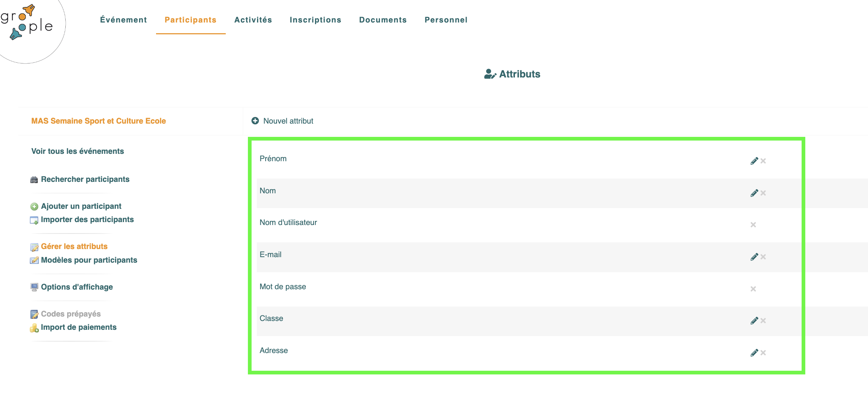
Task: Edit the E-mail attribute
Action: coord(754,257)
